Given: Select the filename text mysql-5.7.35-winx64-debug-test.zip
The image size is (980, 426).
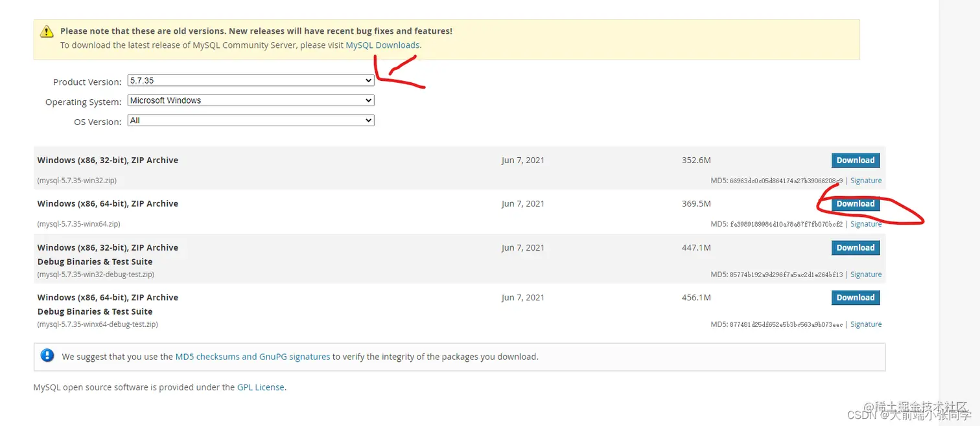Looking at the screenshot, I should click(98, 324).
